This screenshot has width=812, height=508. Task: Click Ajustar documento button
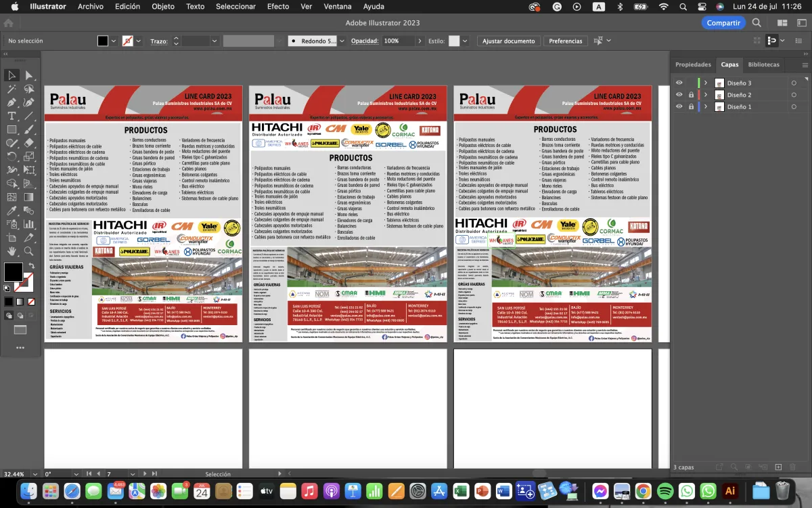509,41
